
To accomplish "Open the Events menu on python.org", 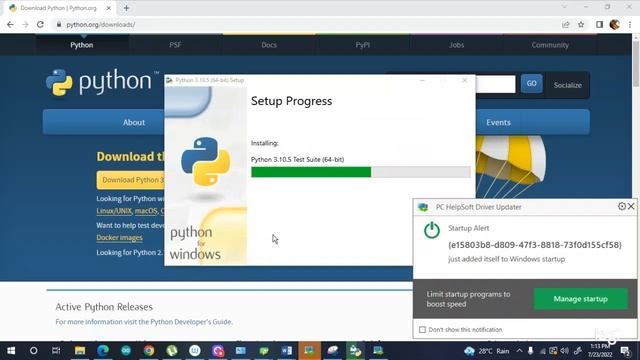I will click(498, 122).
